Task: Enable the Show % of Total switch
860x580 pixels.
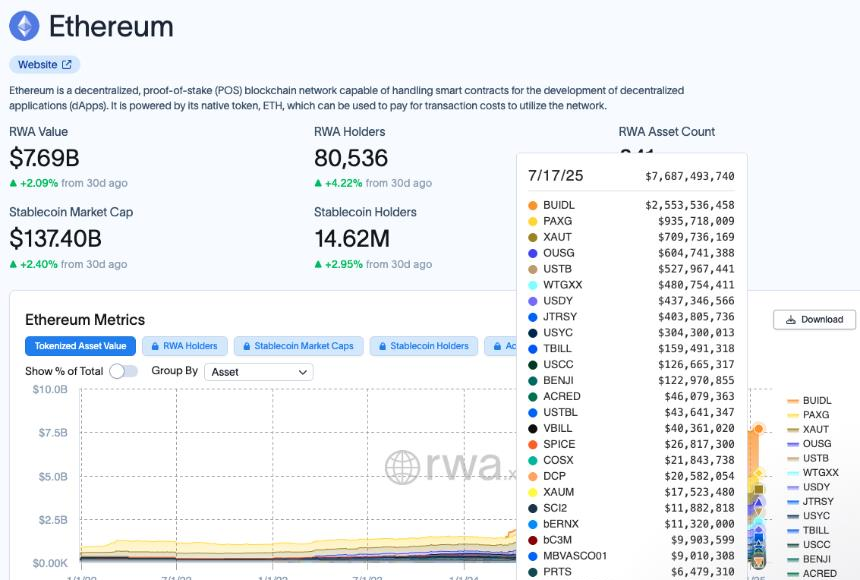Action: click(x=123, y=371)
